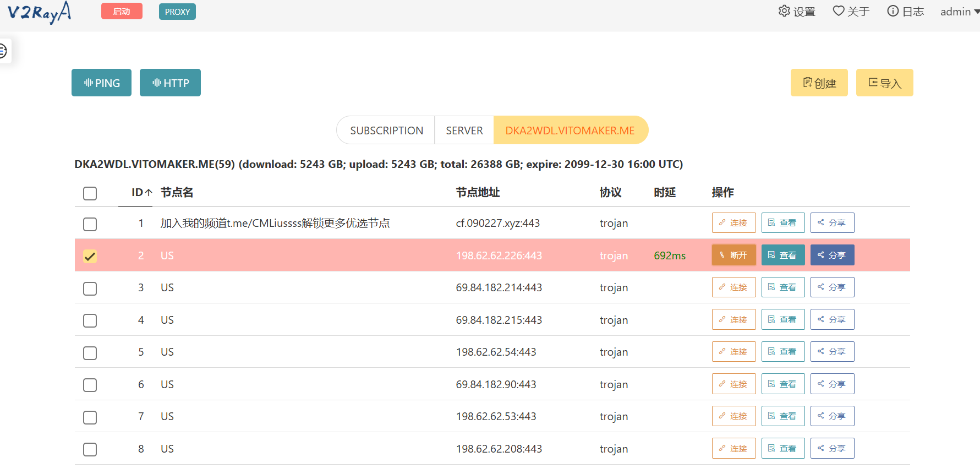Screen dimensions: 980x468
Task: Disconnect node 2 with 断开 button
Action: tap(733, 255)
